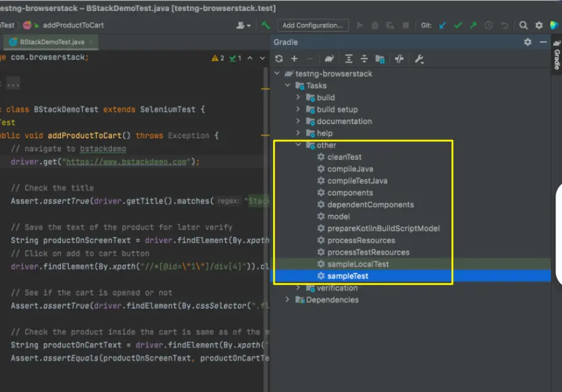Click the Search Everywhere magnifier icon
Viewport: 562px width, 392px height.
click(x=523, y=26)
